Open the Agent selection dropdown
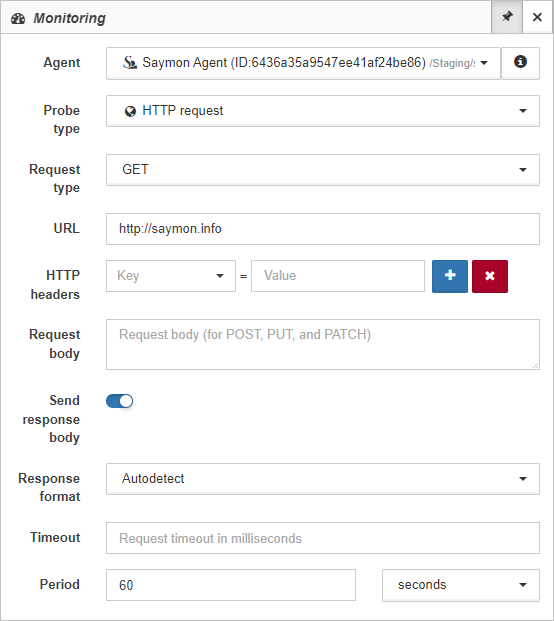Viewport: 554px width, 621px height. coord(303,63)
